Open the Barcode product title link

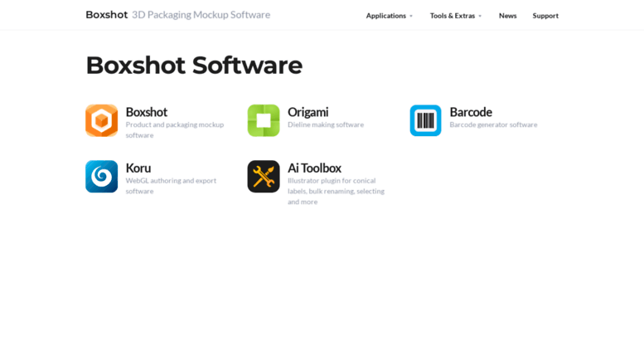point(471,112)
